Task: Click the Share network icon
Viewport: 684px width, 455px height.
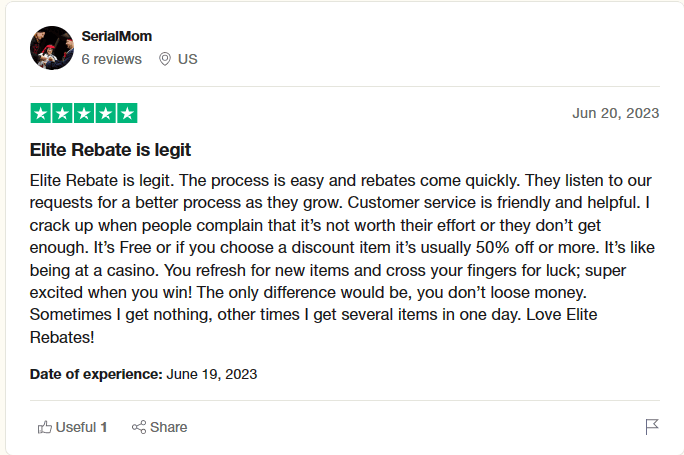Action: 139,427
